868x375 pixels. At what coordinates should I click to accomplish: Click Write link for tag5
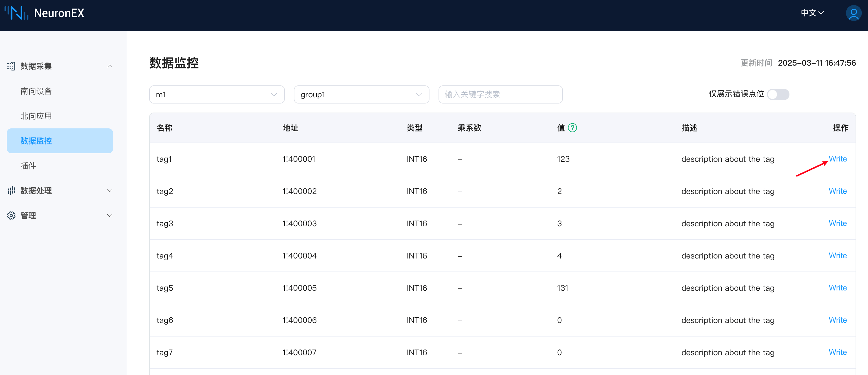838,288
